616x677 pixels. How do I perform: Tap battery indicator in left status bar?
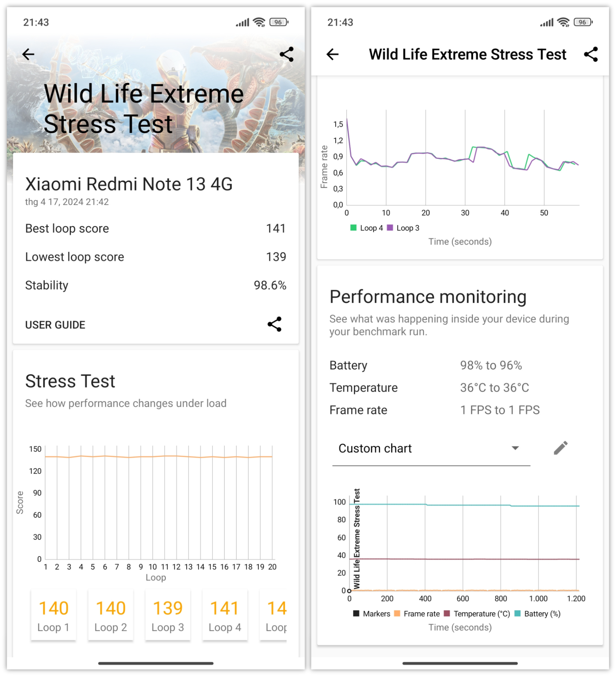[279, 22]
